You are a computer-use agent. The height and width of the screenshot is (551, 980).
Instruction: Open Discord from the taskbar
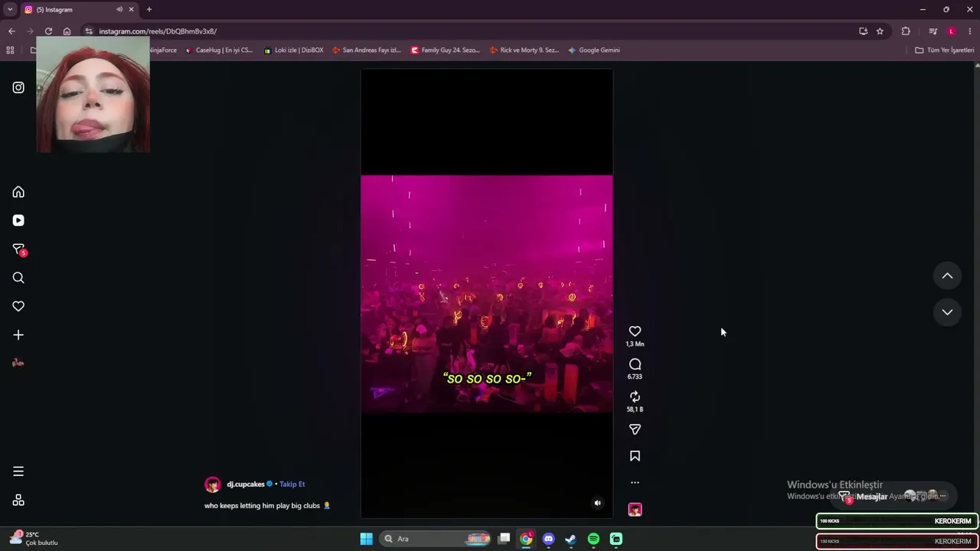pyautogui.click(x=548, y=539)
